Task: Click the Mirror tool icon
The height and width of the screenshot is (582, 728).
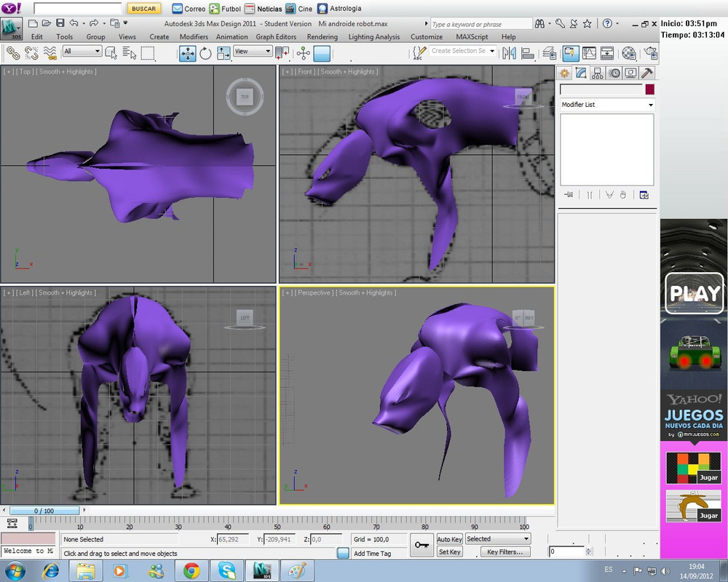Action: point(510,52)
